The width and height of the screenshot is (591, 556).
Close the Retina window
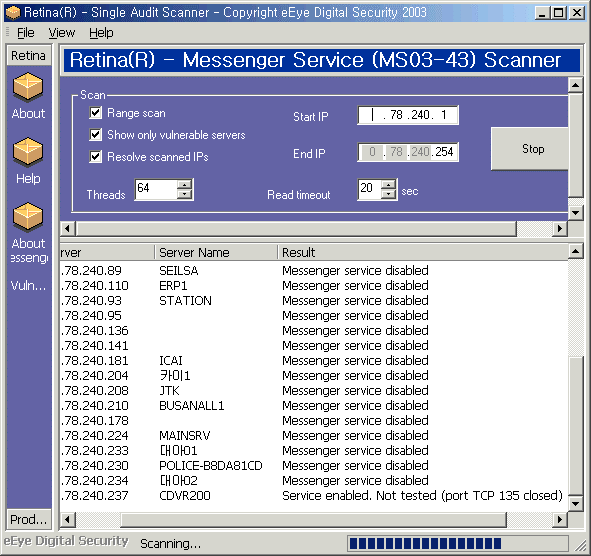[577, 13]
